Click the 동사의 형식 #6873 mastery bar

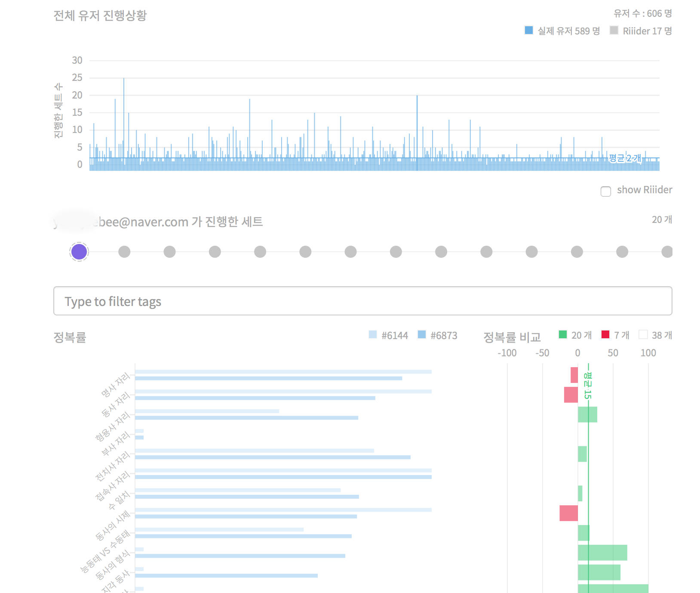pos(240,556)
